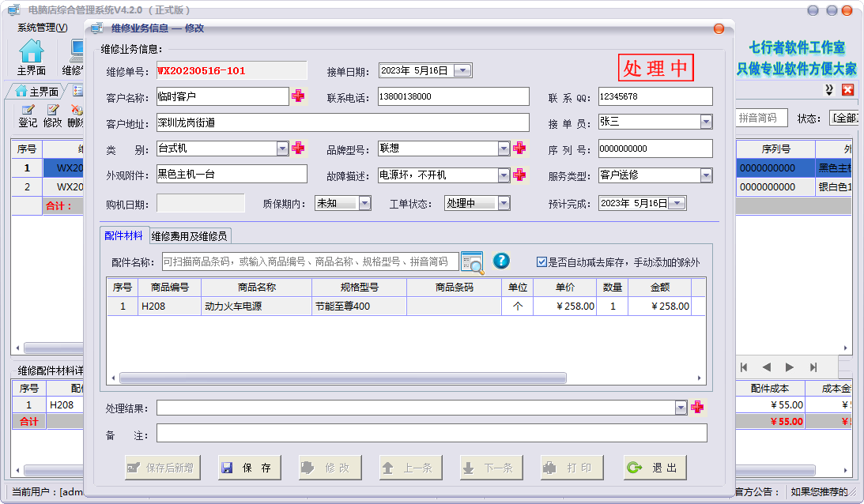
Task: Click plus icon beside brand model field
Action: [x=519, y=148]
